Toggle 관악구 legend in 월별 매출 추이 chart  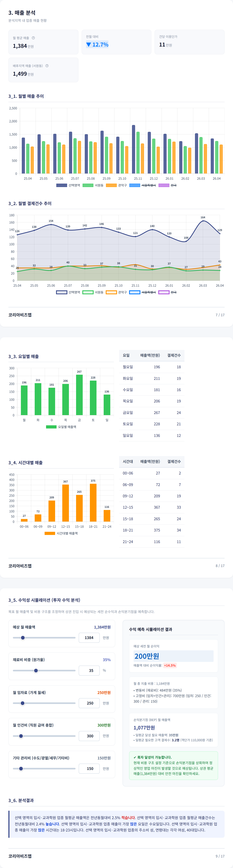[x=116, y=185]
